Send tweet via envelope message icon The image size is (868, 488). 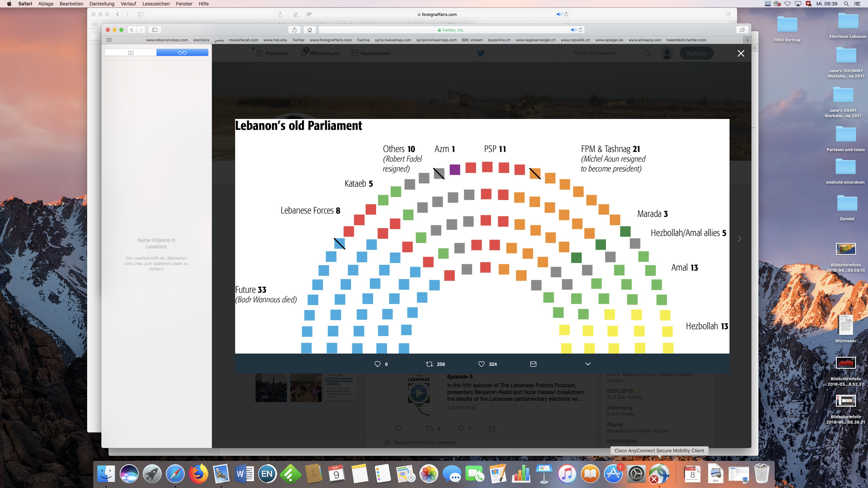click(x=533, y=364)
